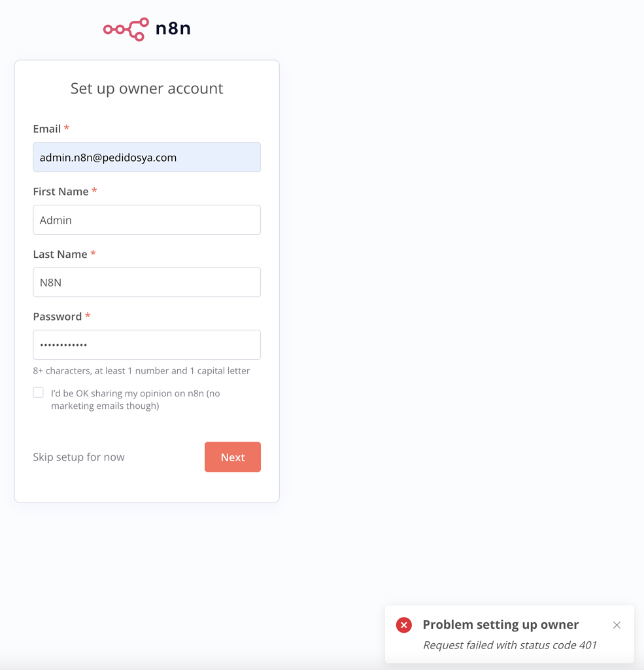
Task: Click the red error icon in notification
Action: tap(404, 625)
